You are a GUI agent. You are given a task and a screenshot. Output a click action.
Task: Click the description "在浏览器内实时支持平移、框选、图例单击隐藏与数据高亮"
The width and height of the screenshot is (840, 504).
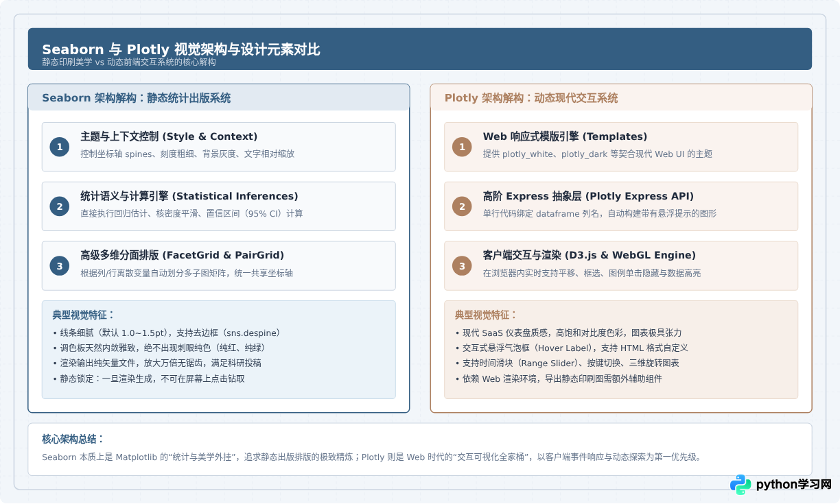click(x=592, y=273)
